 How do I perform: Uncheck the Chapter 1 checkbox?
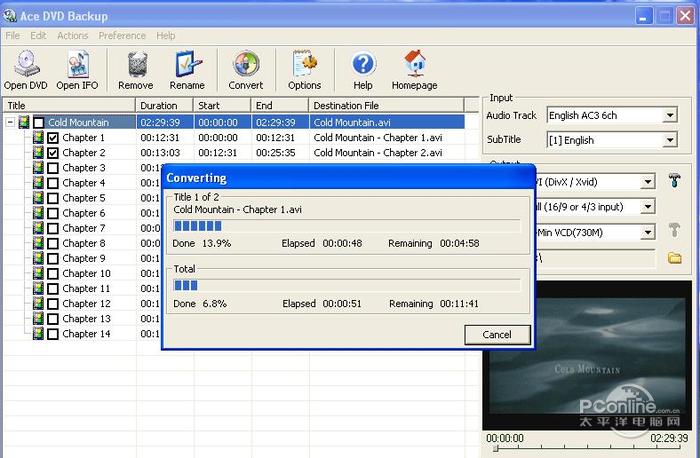(x=53, y=138)
